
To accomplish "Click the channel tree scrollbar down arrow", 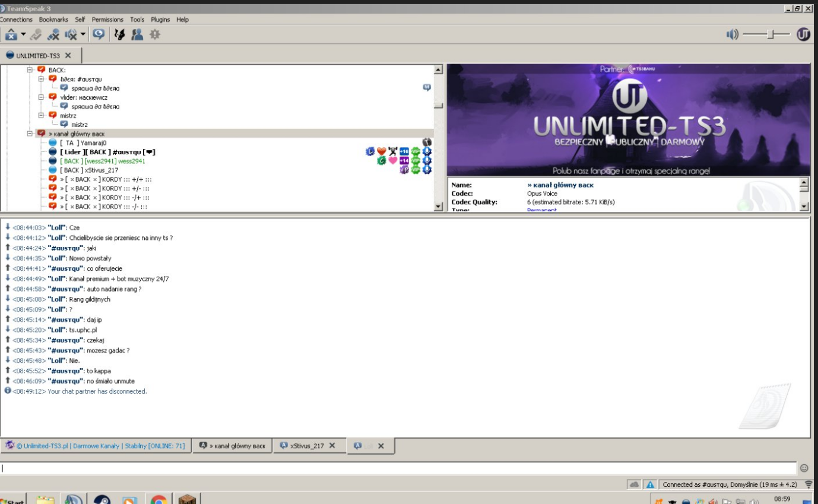I will (439, 207).
